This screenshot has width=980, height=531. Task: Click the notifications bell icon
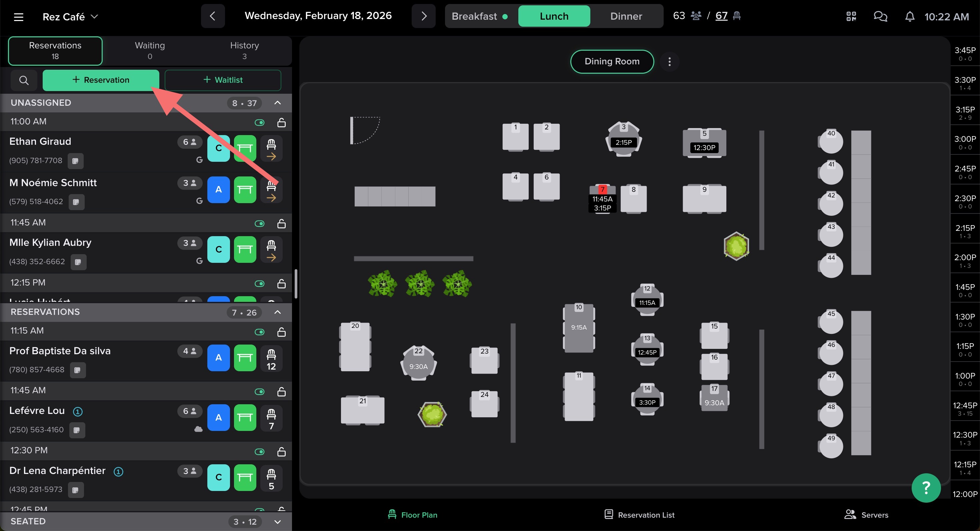pos(910,16)
